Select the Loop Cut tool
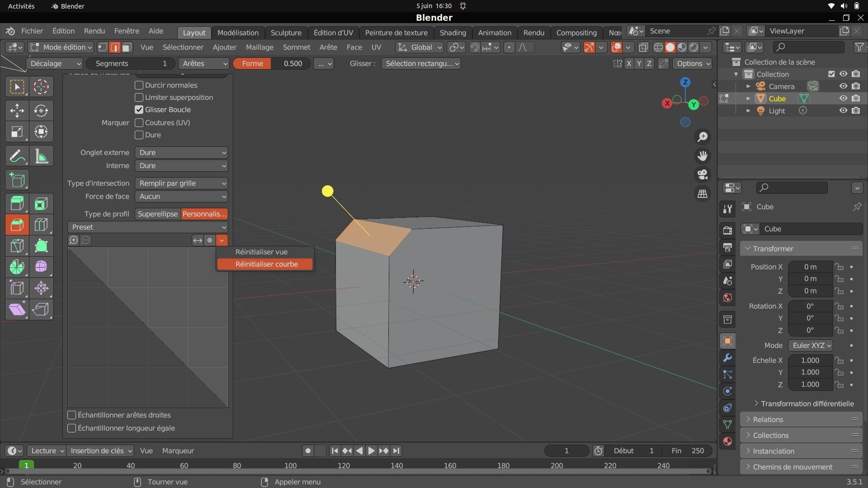This screenshot has height=488, width=868. click(x=41, y=225)
